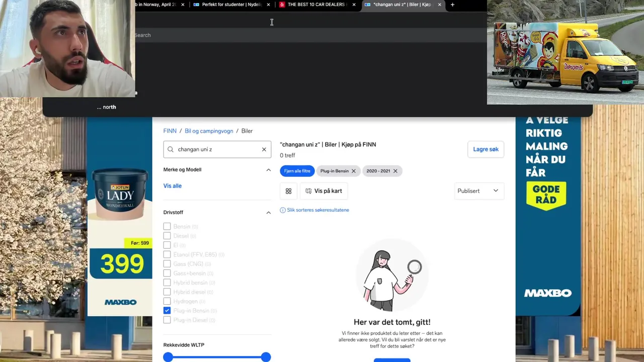Remove the Plug-in Bensin filter chip
The image size is (644, 362).
[353, 171]
